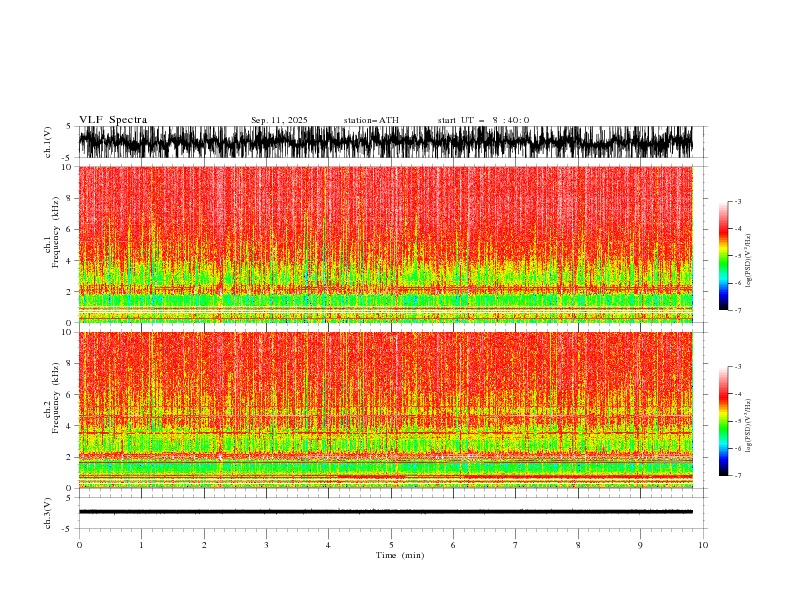Click the date 'Sep. 11, 2025'
Image resolution: width=792 pixels, height=612 pixels.
(279, 120)
